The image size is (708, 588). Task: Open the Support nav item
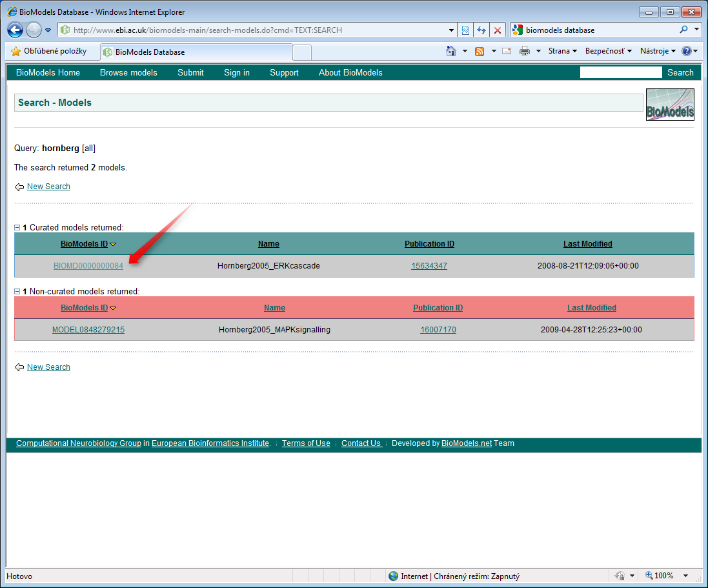coord(284,73)
